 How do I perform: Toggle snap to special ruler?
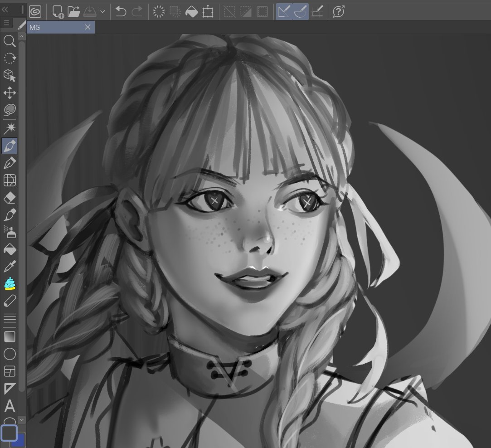coord(300,12)
